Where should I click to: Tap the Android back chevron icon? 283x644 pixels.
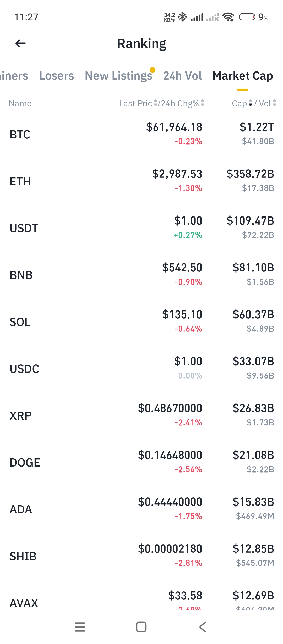203,627
